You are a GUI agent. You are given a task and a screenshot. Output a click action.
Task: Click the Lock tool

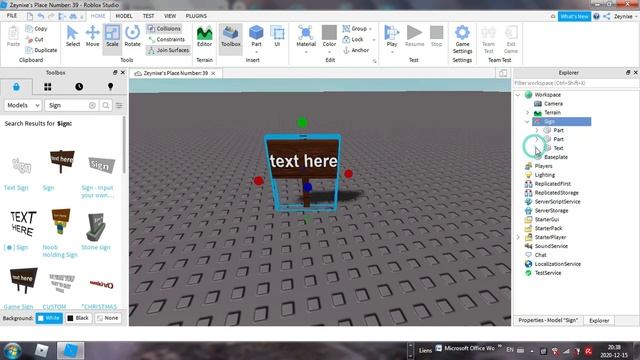pos(354,39)
